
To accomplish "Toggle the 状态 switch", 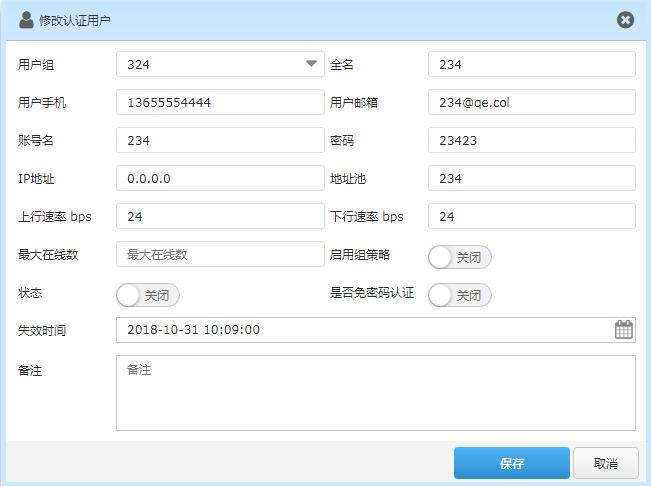I will pos(148,295).
